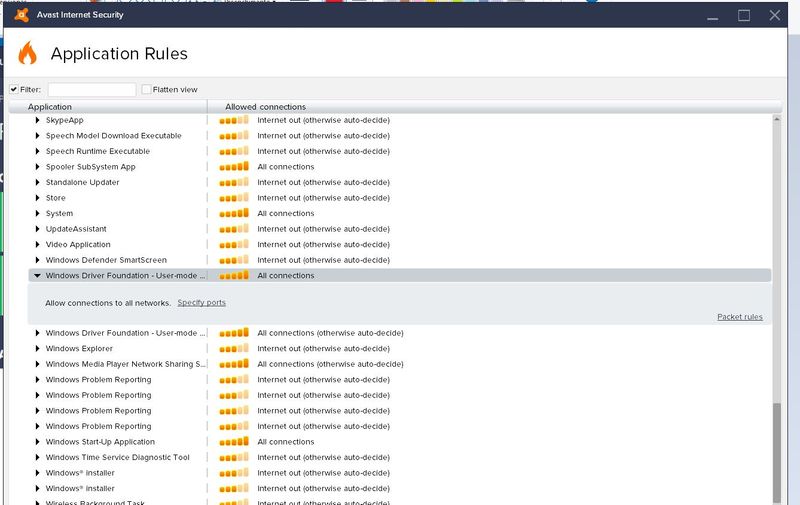Close the Avast Internet Security window

(x=774, y=15)
